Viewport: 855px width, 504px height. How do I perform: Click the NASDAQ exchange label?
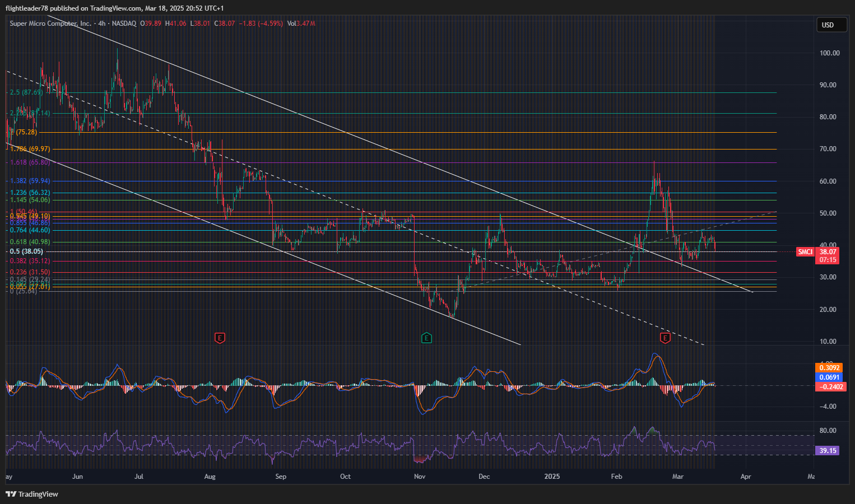(x=124, y=24)
